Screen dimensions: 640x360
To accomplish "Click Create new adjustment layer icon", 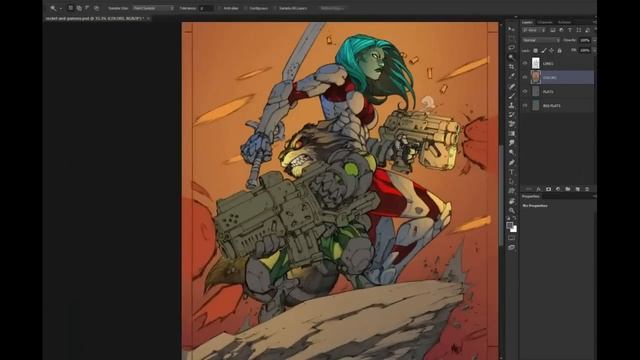I will 558,189.
